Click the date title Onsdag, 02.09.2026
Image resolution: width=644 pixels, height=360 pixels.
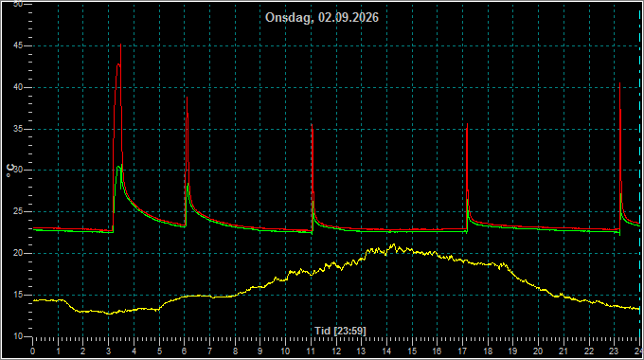point(322,18)
